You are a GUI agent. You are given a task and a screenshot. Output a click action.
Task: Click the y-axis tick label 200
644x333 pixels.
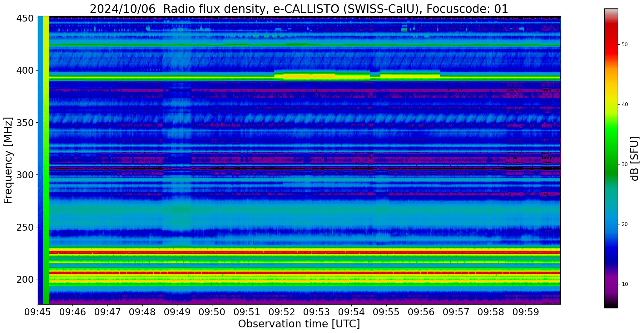click(25, 279)
